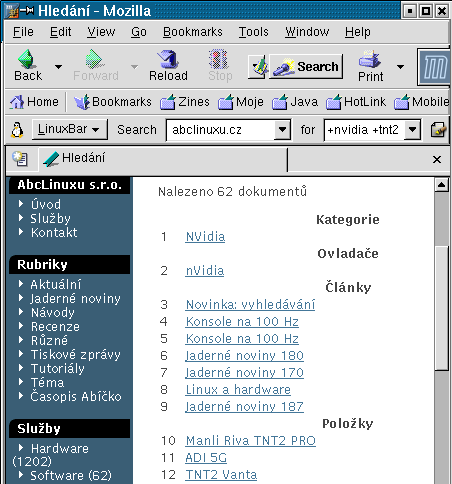The width and height of the screenshot is (452, 484).
Task: Open search result 2 nVidia driver
Action: click(x=205, y=271)
